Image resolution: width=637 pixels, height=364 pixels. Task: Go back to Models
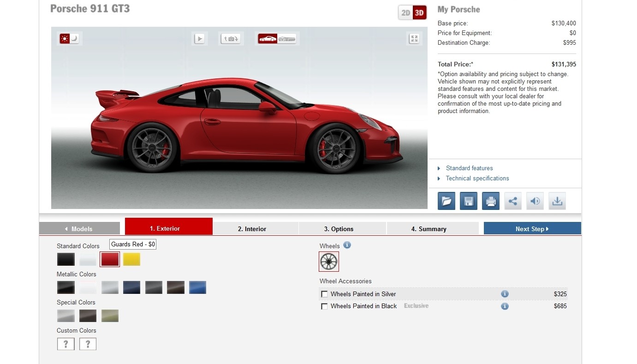(79, 228)
